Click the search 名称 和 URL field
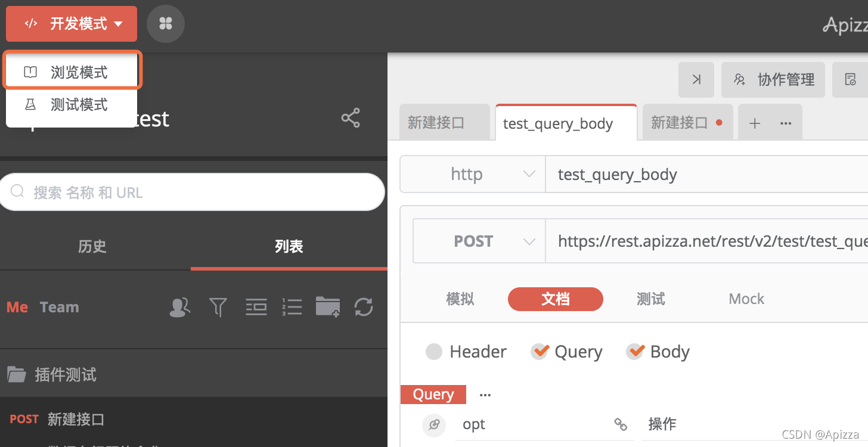This screenshot has height=447, width=868. point(192,192)
